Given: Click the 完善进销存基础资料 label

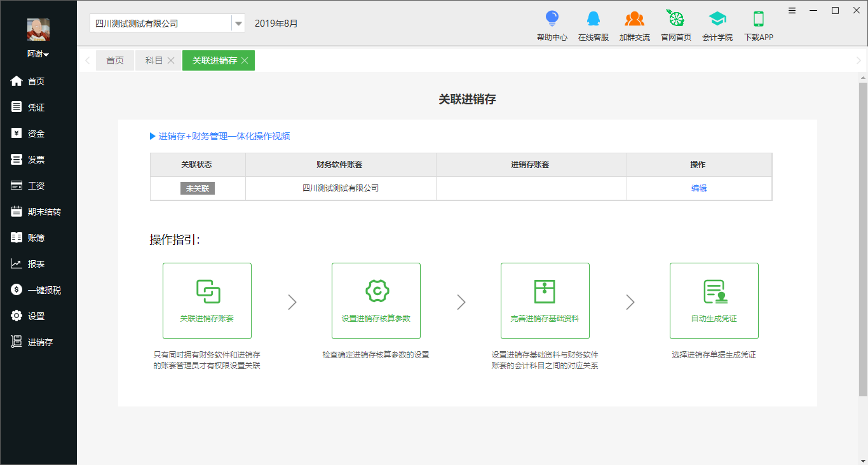Looking at the screenshot, I should [545, 319].
